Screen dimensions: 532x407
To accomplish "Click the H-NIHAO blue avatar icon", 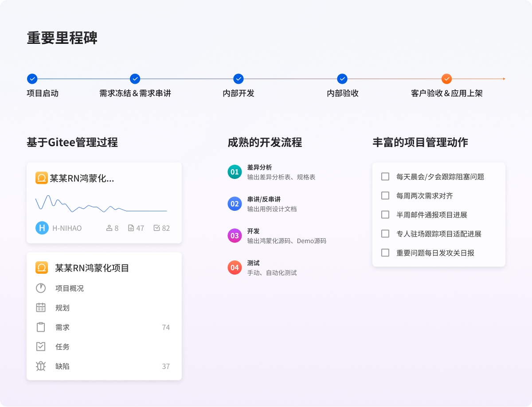I will click(x=42, y=228).
